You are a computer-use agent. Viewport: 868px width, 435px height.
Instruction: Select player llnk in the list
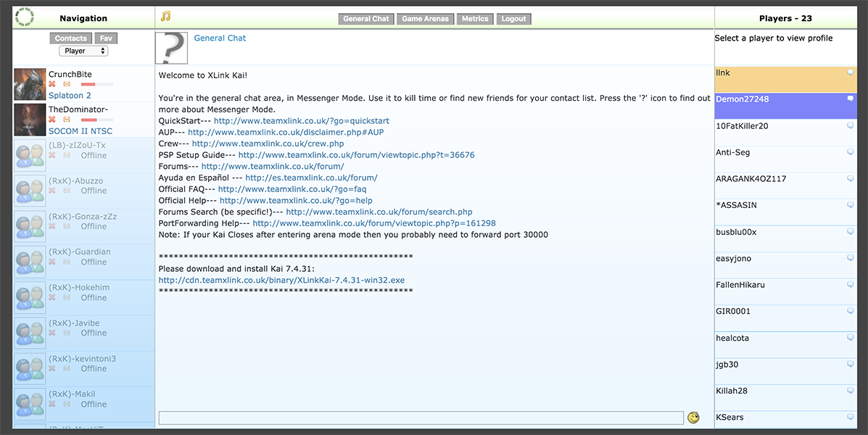click(x=785, y=79)
